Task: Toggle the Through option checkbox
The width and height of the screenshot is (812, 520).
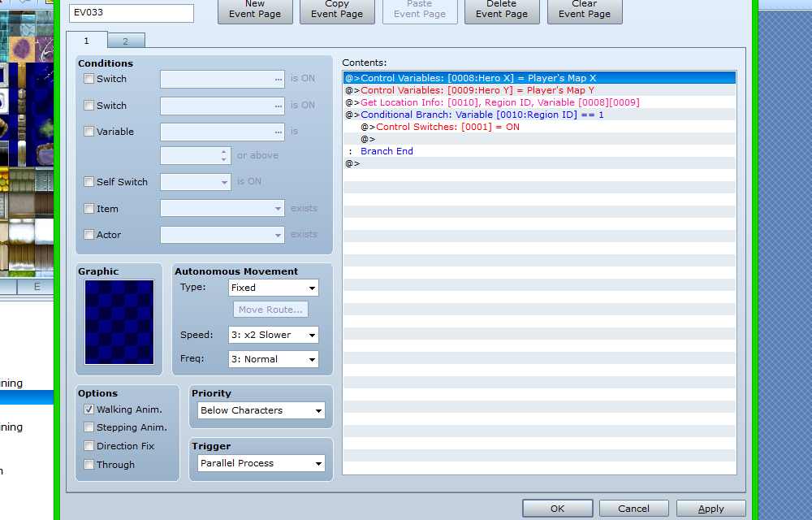Action: [x=89, y=465]
